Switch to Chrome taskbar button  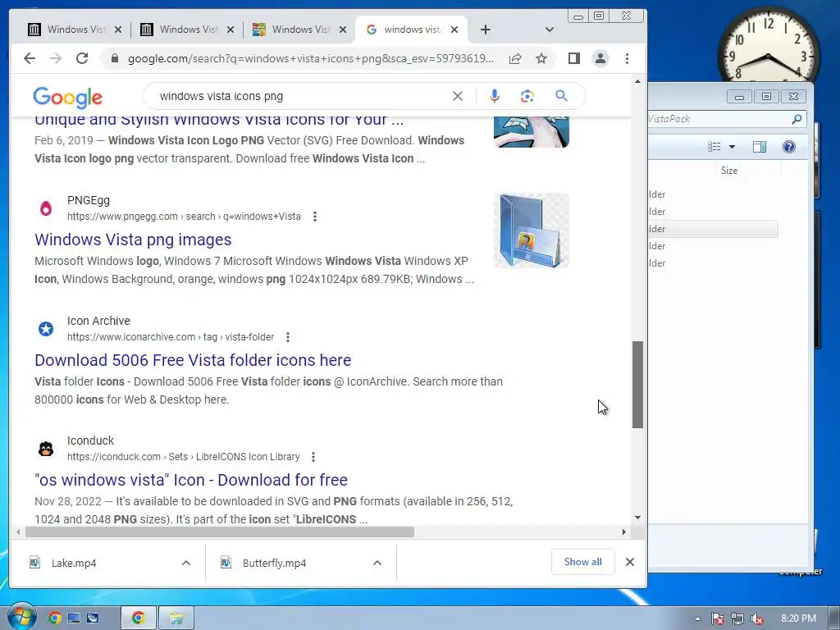pyautogui.click(x=138, y=619)
